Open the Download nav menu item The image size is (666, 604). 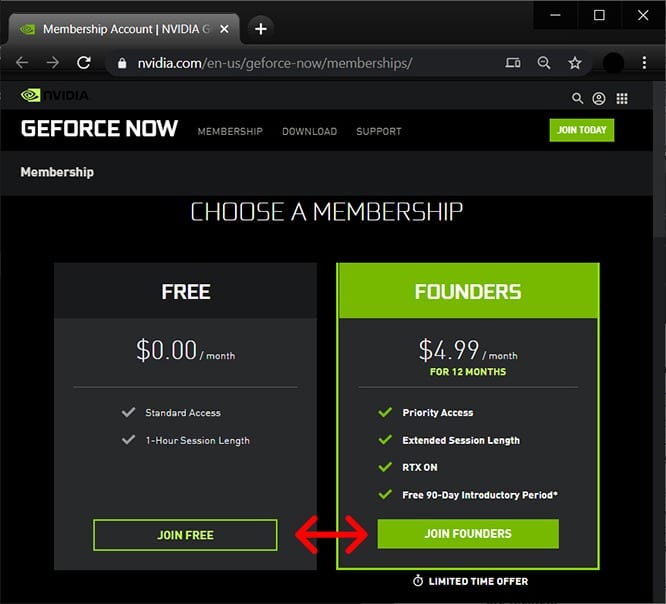coord(309,131)
